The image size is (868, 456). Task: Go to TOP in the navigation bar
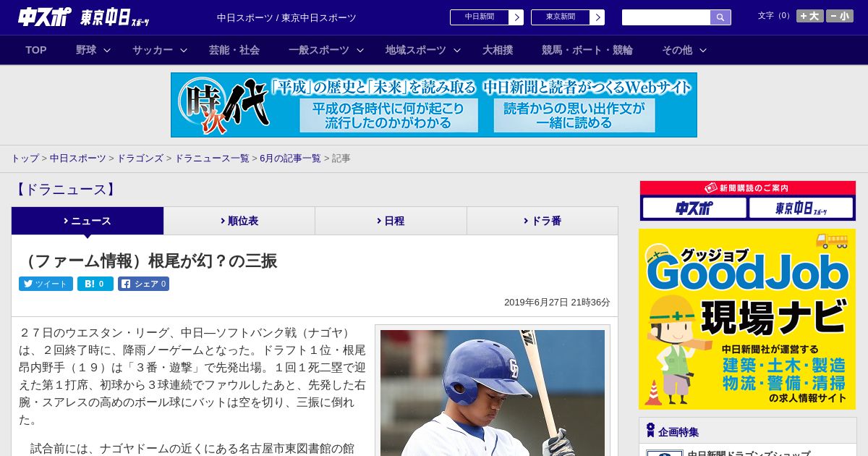coord(36,50)
